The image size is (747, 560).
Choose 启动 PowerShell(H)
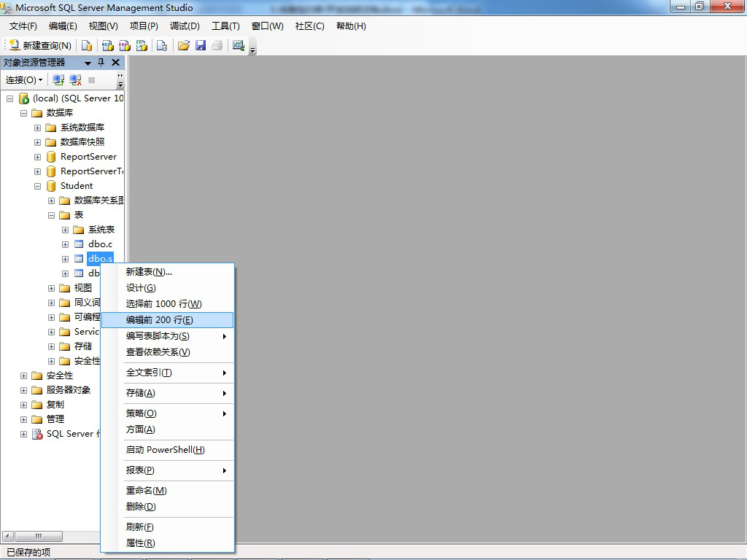pyautogui.click(x=168, y=450)
